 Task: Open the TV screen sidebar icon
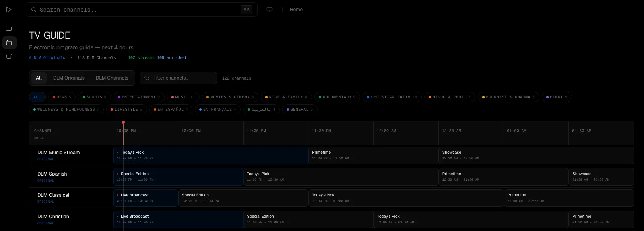point(9,29)
